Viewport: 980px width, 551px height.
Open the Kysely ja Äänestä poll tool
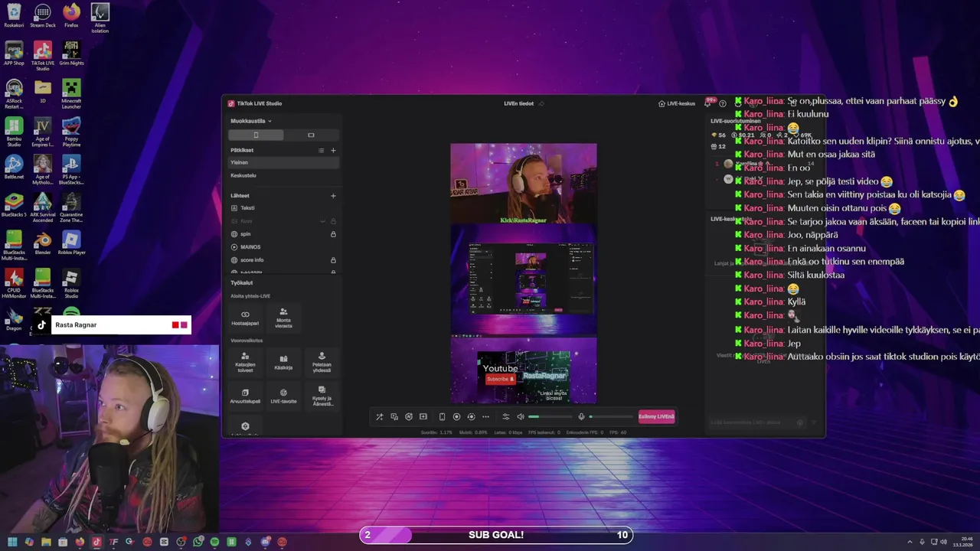tap(322, 396)
